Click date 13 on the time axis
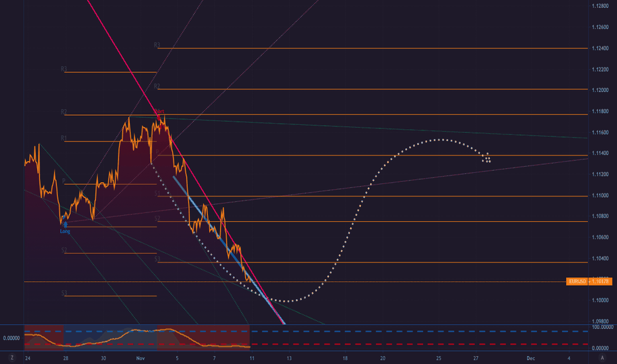 [289, 358]
